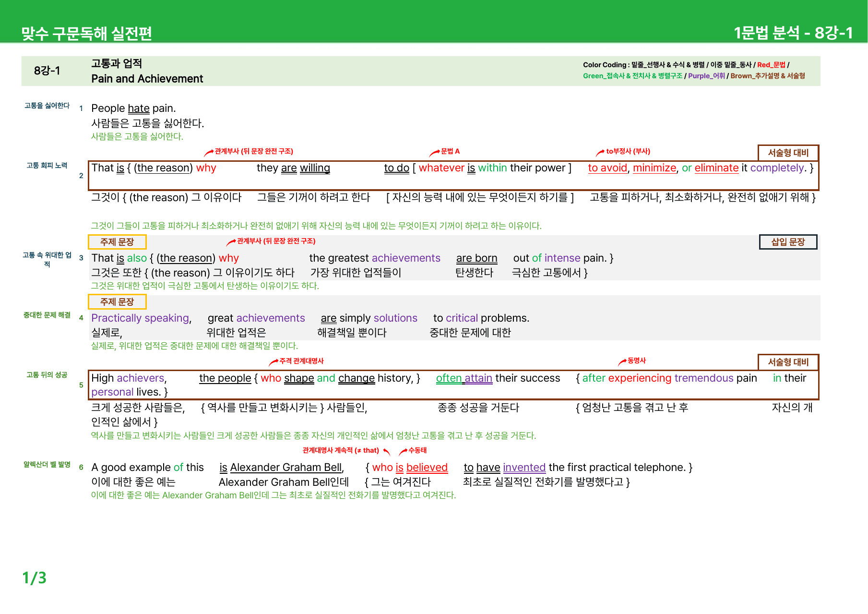This screenshot has width=868, height=614.
Task: Click the Red_문법 color coding legend
Action: point(771,65)
